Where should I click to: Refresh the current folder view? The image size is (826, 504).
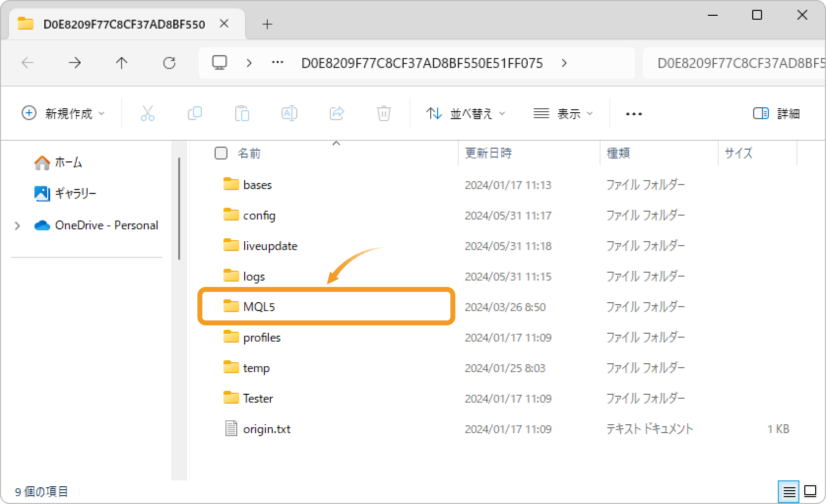[169, 63]
